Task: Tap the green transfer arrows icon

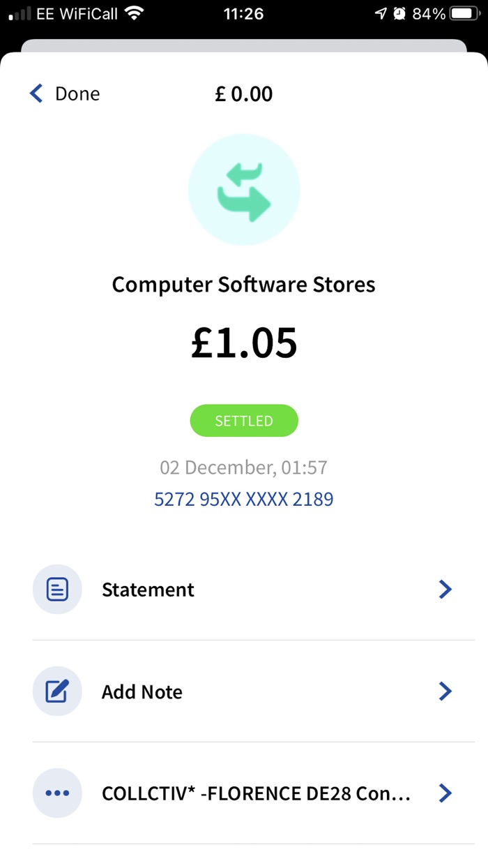Action: tap(244, 189)
